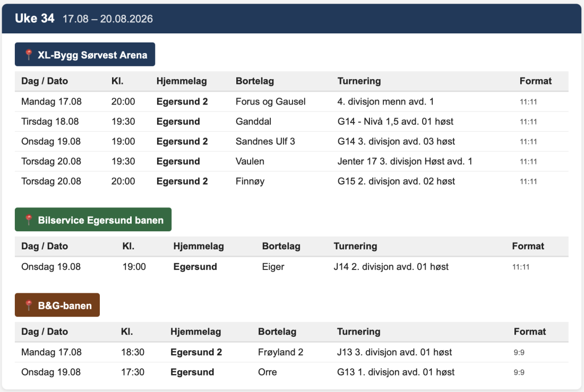Click the G15 2. divisjon avd. 02 høst tournament
This screenshot has width=584, height=392.
point(396,181)
